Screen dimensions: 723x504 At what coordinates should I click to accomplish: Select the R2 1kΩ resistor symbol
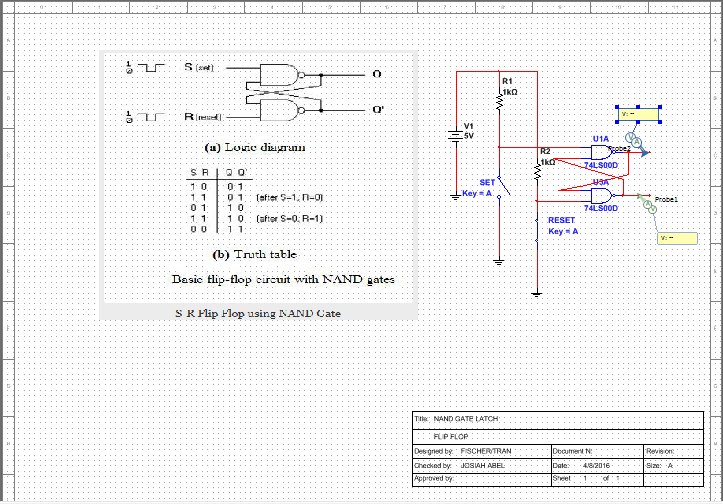537,172
